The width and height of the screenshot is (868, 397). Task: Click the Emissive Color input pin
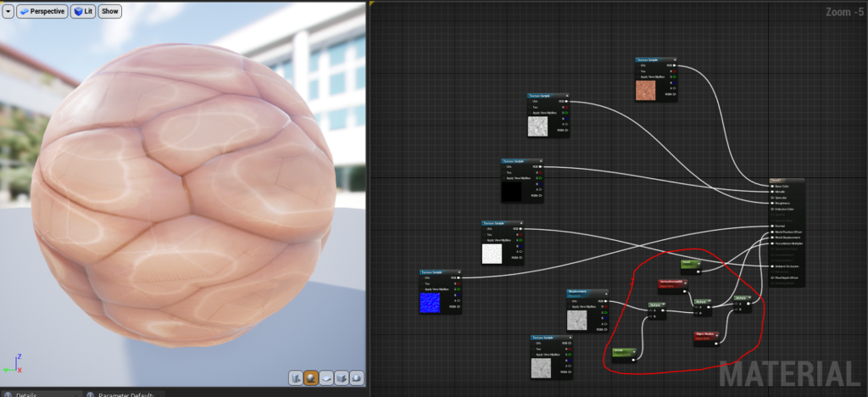click(773, 210)
